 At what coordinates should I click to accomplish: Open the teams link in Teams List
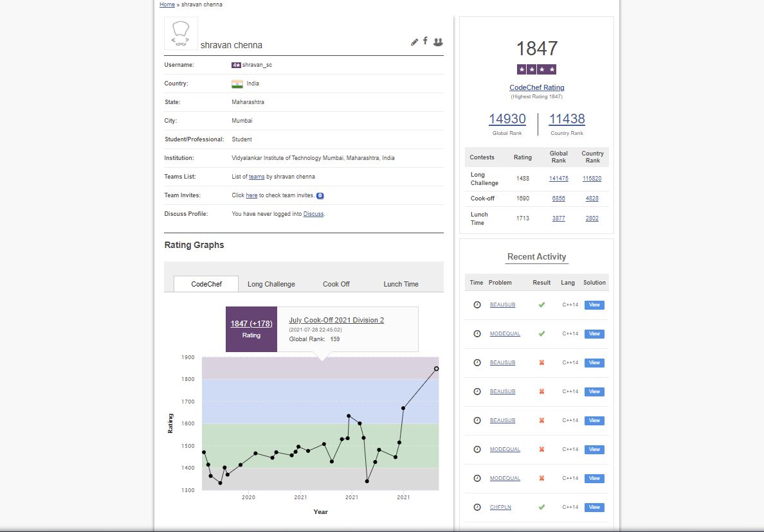pyautogui.click(x=257, y=177)
